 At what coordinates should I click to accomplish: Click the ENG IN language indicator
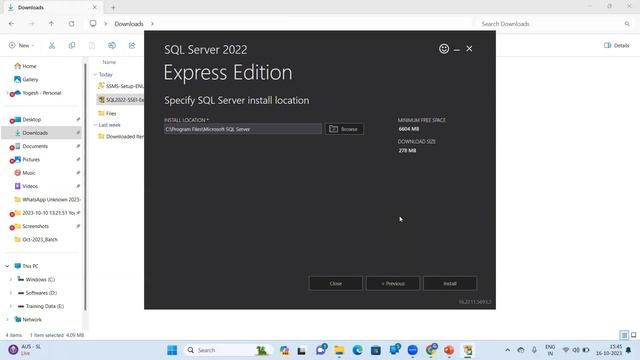[x=550, y=350]
